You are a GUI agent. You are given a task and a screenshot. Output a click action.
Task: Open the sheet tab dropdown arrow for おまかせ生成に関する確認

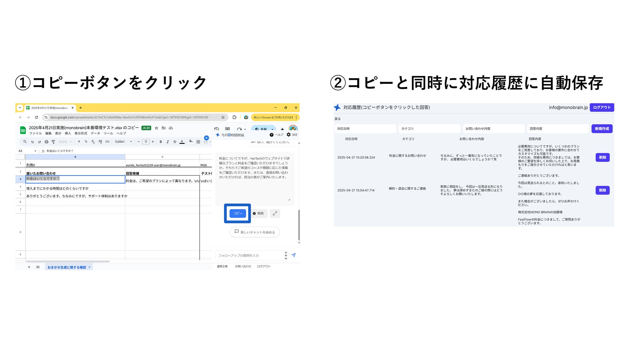click(x=89, y=267)
